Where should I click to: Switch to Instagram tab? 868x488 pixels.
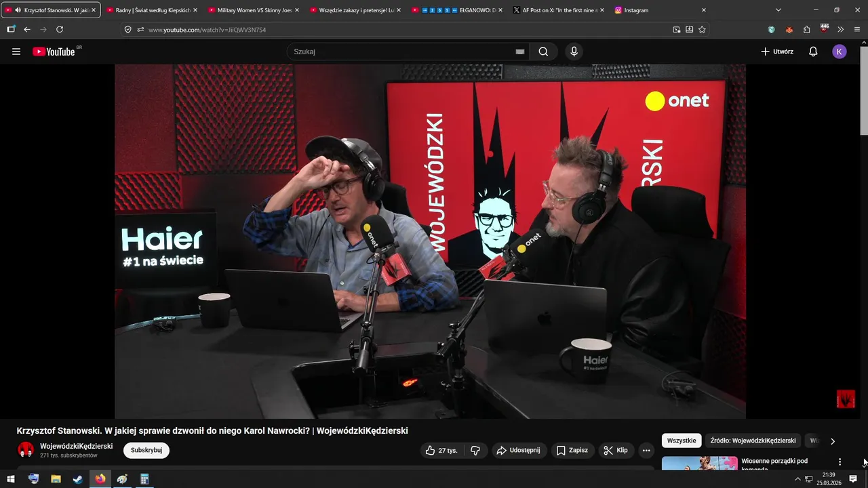pos(659,10)
